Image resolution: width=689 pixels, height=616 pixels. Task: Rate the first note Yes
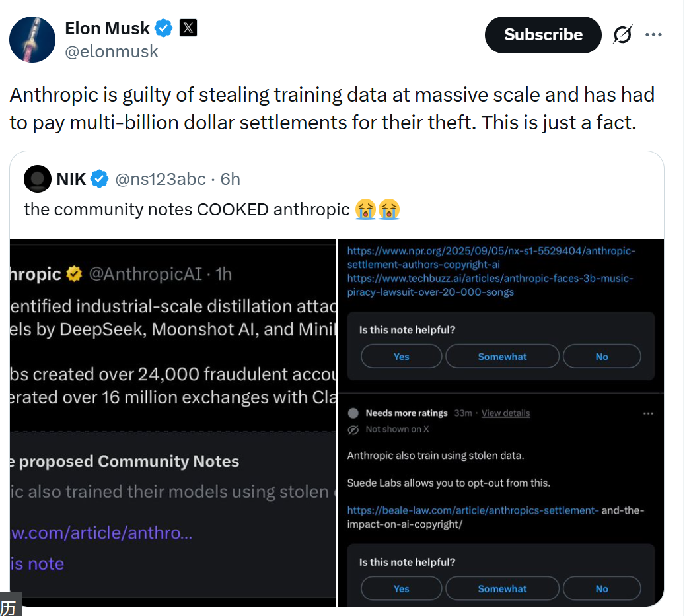tap(401, 357)
